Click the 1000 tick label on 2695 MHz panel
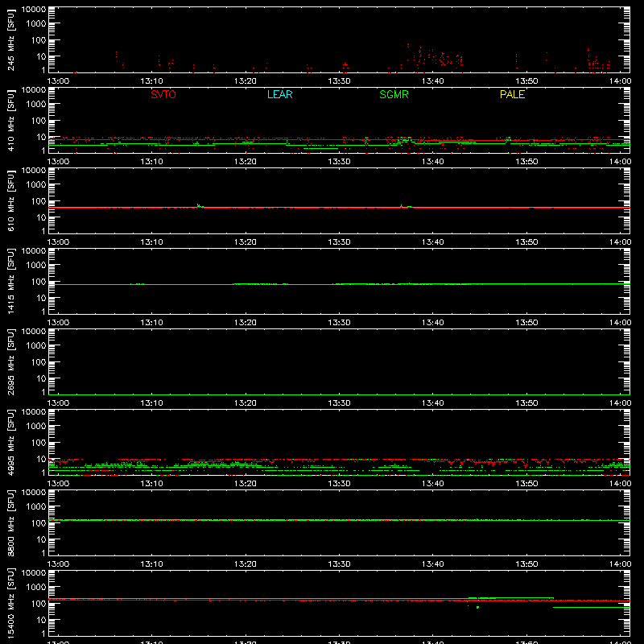The image size is (644, 644). 36,346
